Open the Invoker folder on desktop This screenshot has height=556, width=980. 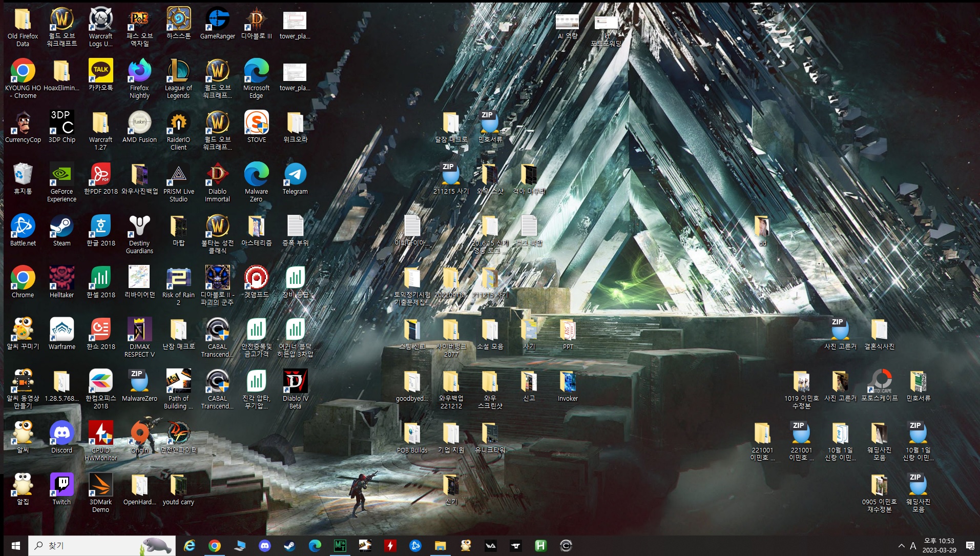(x=568, y=386)
